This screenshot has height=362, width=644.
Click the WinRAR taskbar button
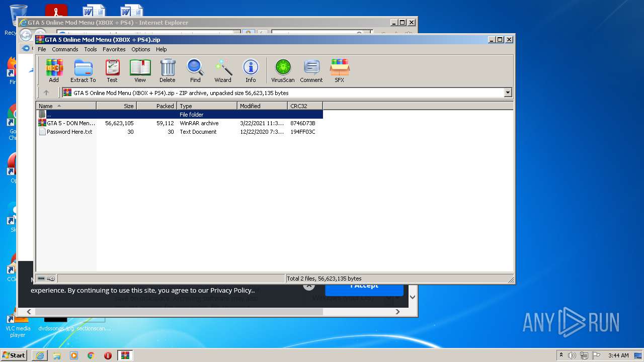125,355
